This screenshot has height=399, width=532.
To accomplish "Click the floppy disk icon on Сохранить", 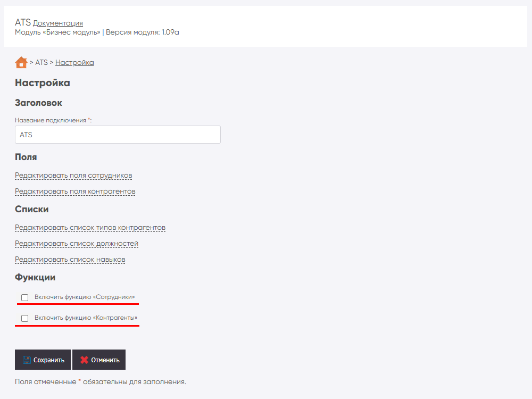I will click(x=27, y=360).
